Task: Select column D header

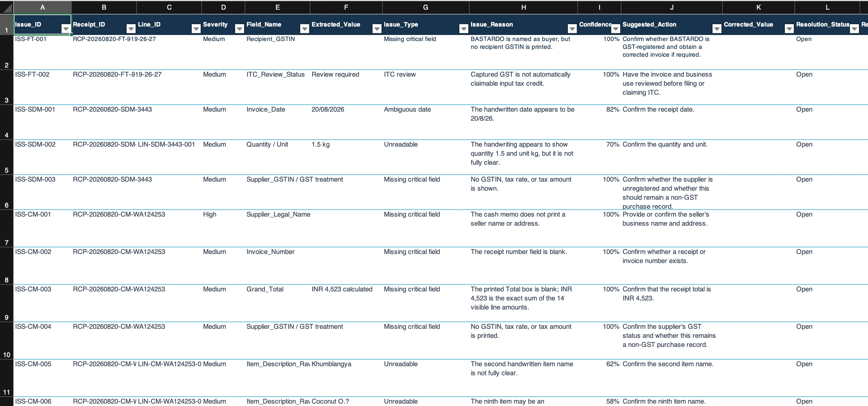Action: point(223,8)
